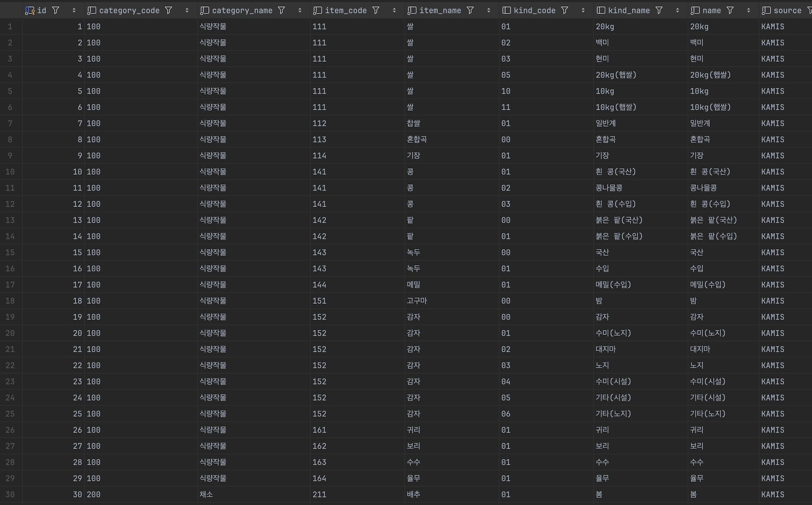Open the filter for kind_name column
This screenshot has width=812, height=505.
point(659,11)
